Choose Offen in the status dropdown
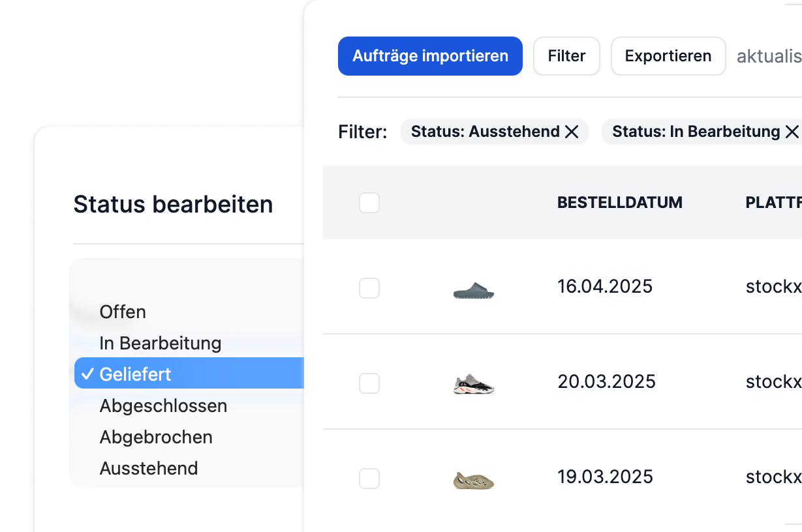802x532 pixels. (123, 312)
